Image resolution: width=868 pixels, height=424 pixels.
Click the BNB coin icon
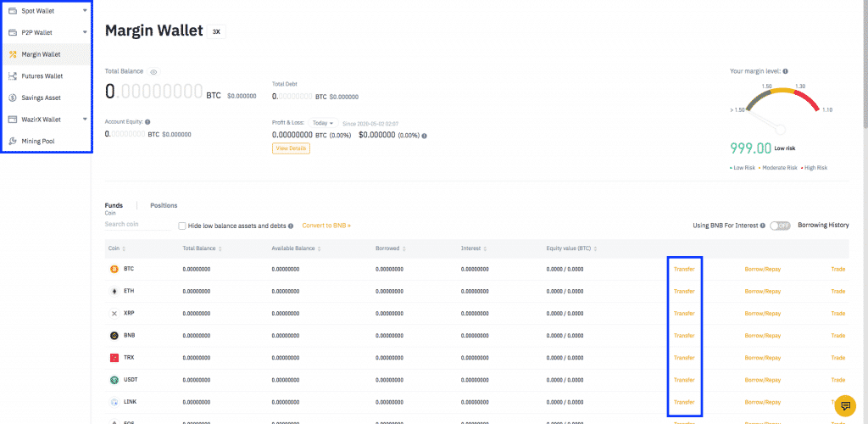pyautogui.click(x=114, y=336)
